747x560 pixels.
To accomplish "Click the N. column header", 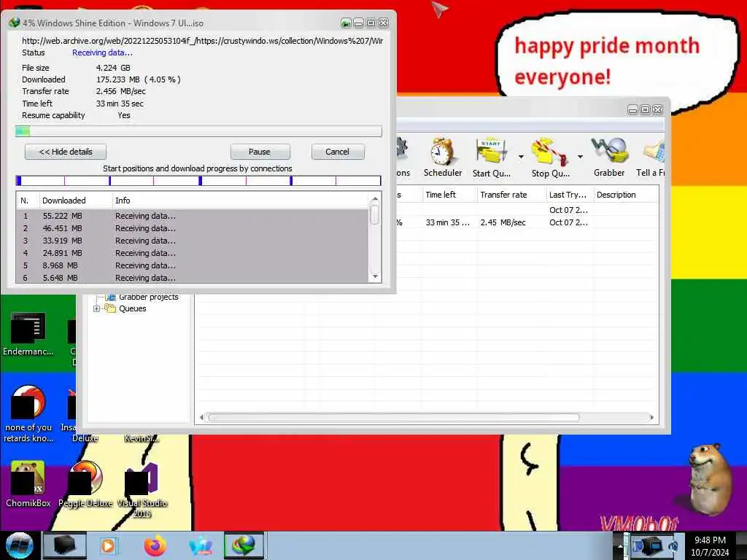I will point(28,201).
